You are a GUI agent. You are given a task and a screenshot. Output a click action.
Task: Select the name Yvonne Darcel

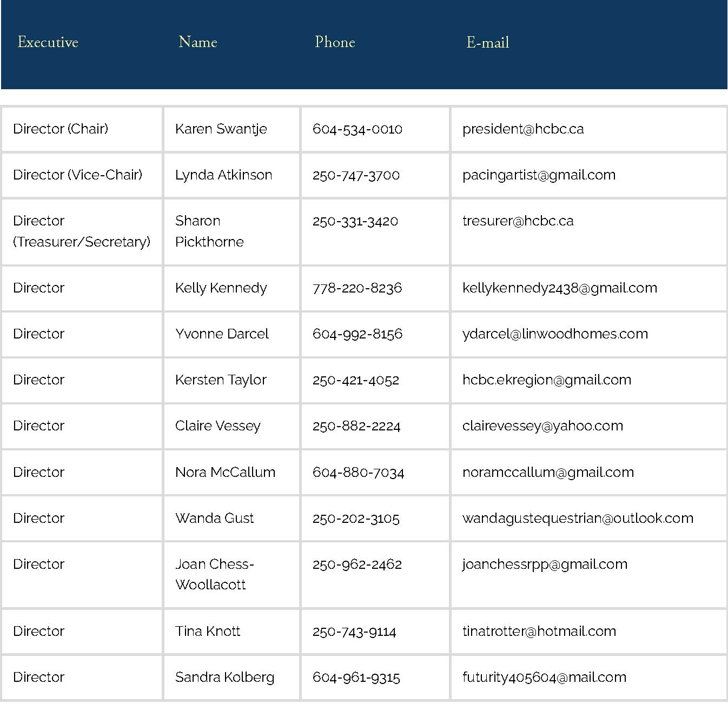pos(222,334)
